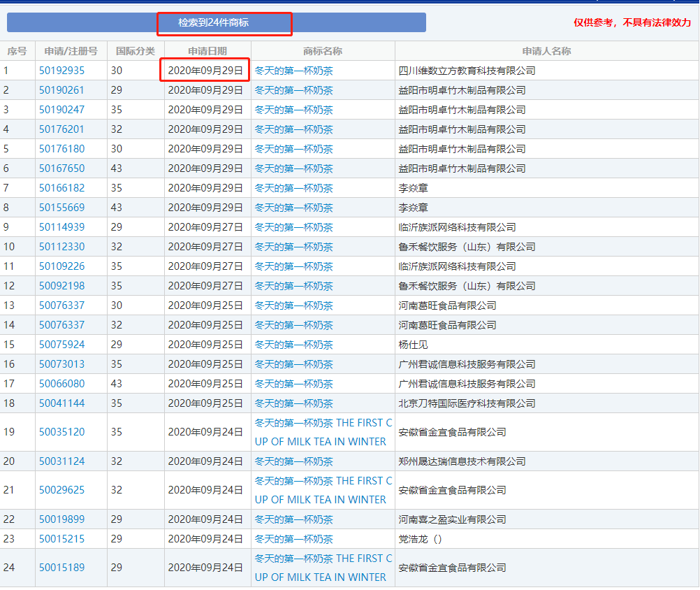Click the '申请人名称' column header
Screen dimensions: 700x590
pos(546,51)
